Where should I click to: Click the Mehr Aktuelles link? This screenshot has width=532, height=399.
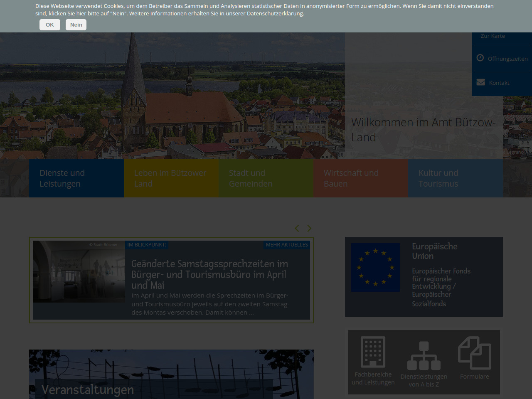(287, 245)
